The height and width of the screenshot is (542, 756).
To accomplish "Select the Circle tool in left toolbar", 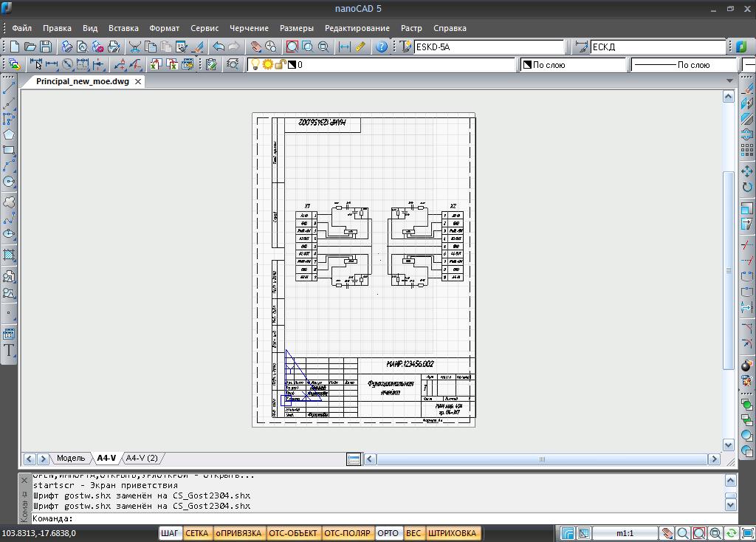I will [x=9, y=182].
